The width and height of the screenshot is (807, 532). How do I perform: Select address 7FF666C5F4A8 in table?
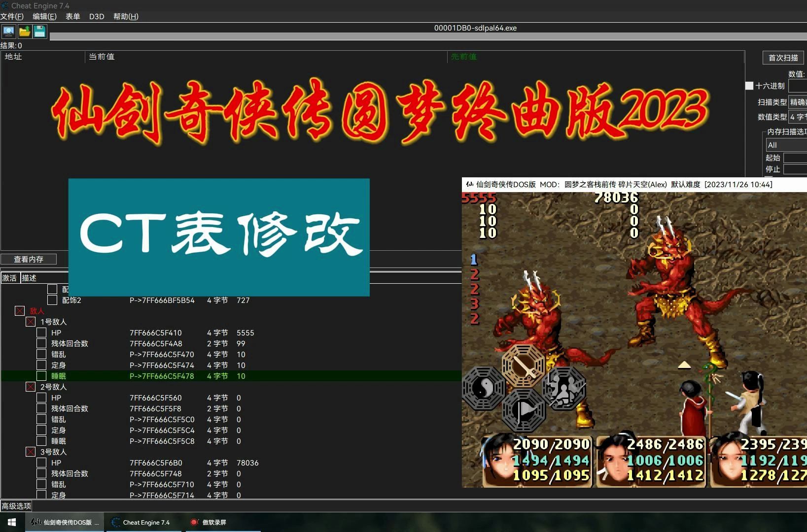tap(156, 343)
